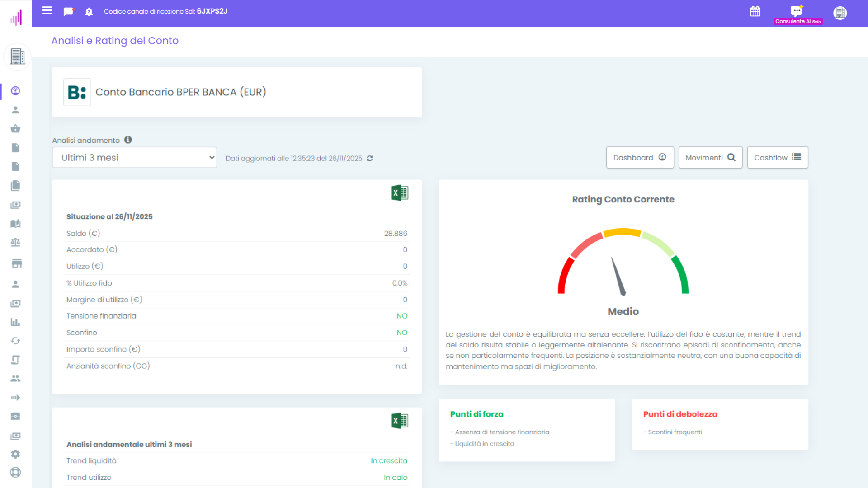
Task: Click the Dashboard button
Action: click(x=640, y=157)
